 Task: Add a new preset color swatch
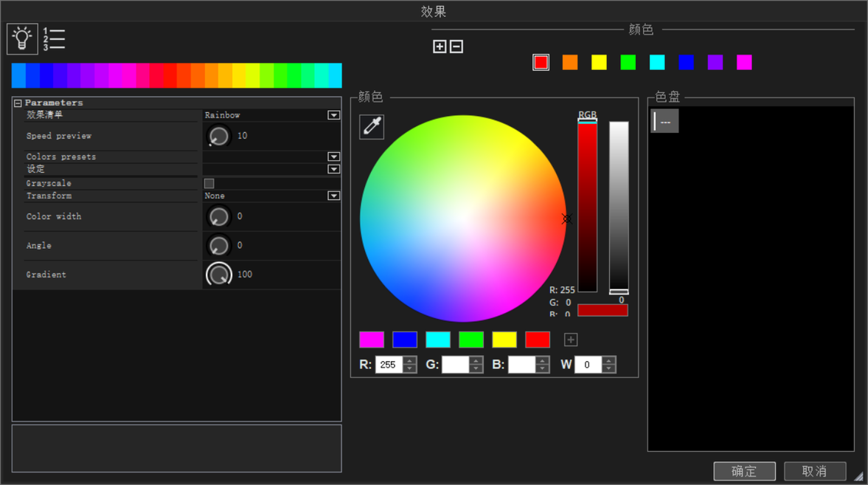571,340
